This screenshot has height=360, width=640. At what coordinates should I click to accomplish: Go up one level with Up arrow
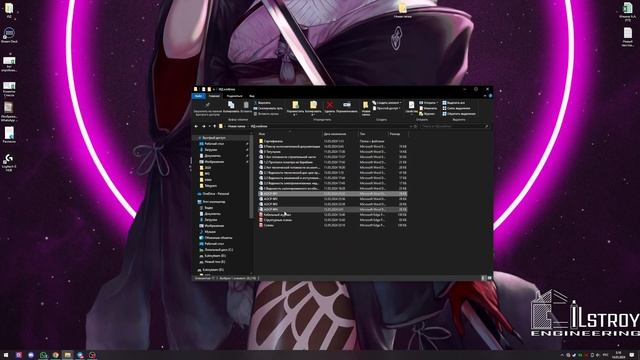215,127
